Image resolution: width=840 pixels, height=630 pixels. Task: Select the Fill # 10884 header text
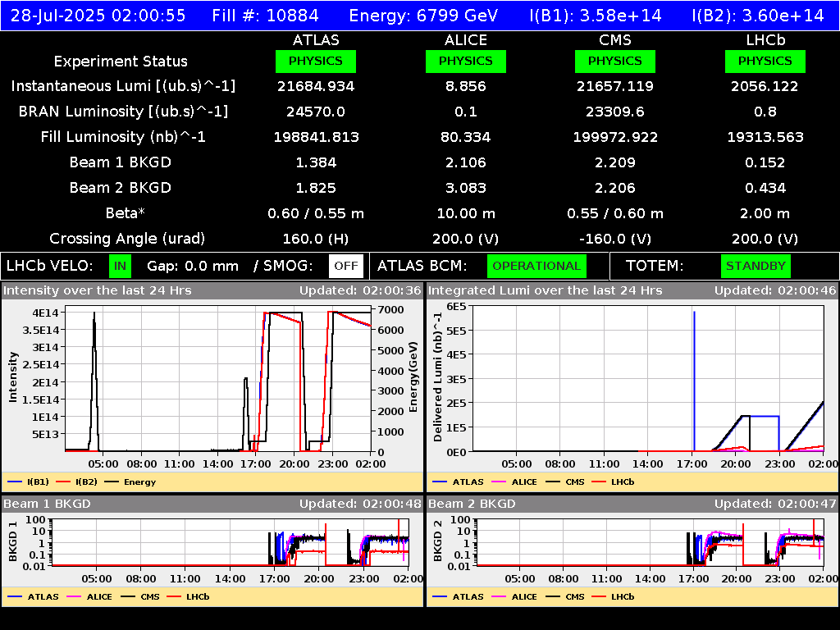point(265,15)
